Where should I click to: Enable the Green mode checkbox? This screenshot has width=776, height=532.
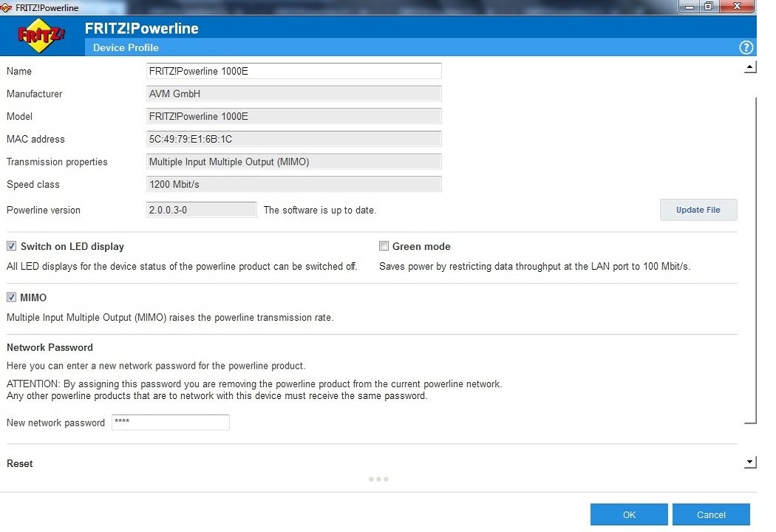tap(384, 246)
